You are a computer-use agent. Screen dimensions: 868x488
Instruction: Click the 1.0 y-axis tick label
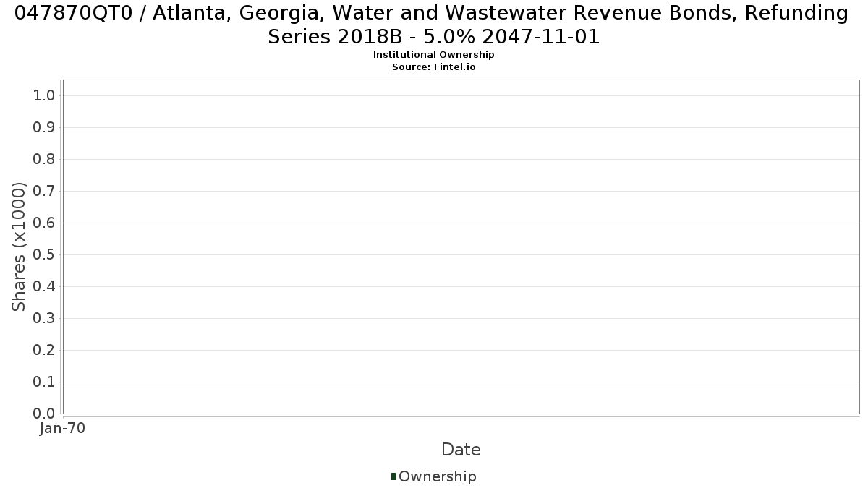45,95
